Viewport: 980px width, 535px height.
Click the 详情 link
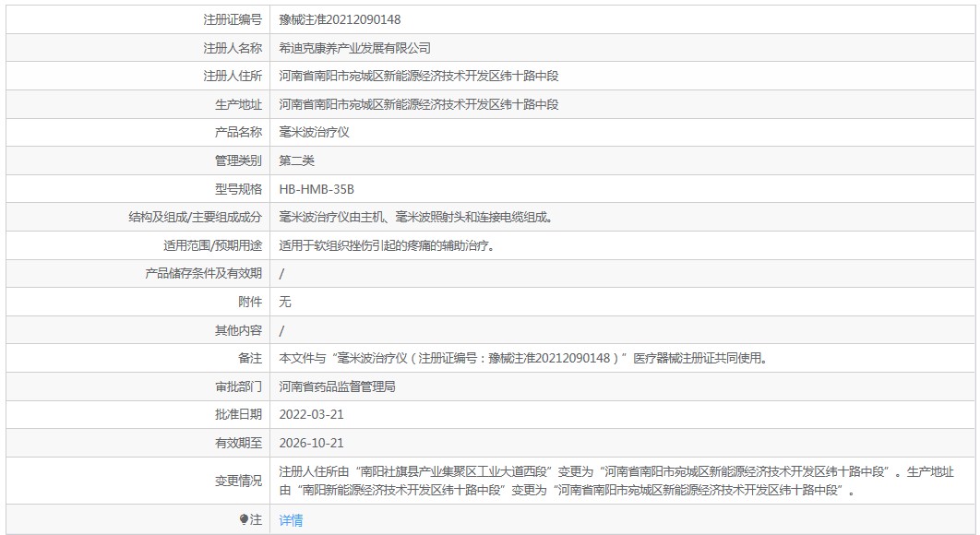[291, 520]
